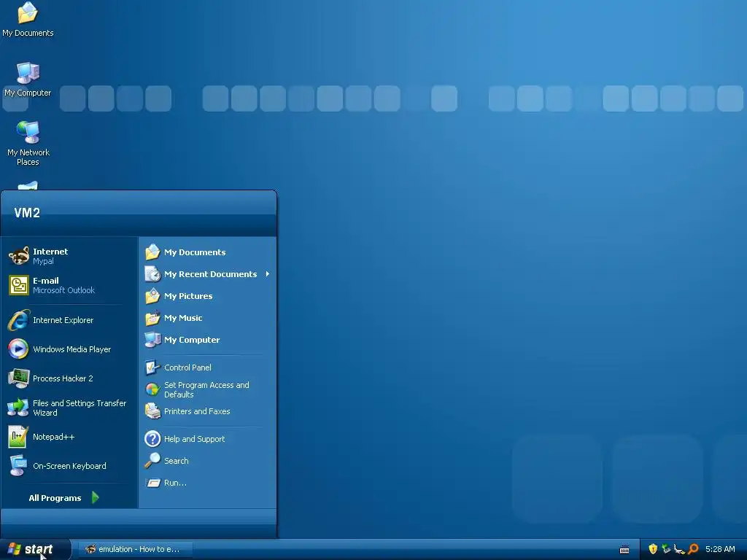Viewport: 747px width, 560px height.
Task: Click the keyboard language bar icon
Action: (624, 550)
